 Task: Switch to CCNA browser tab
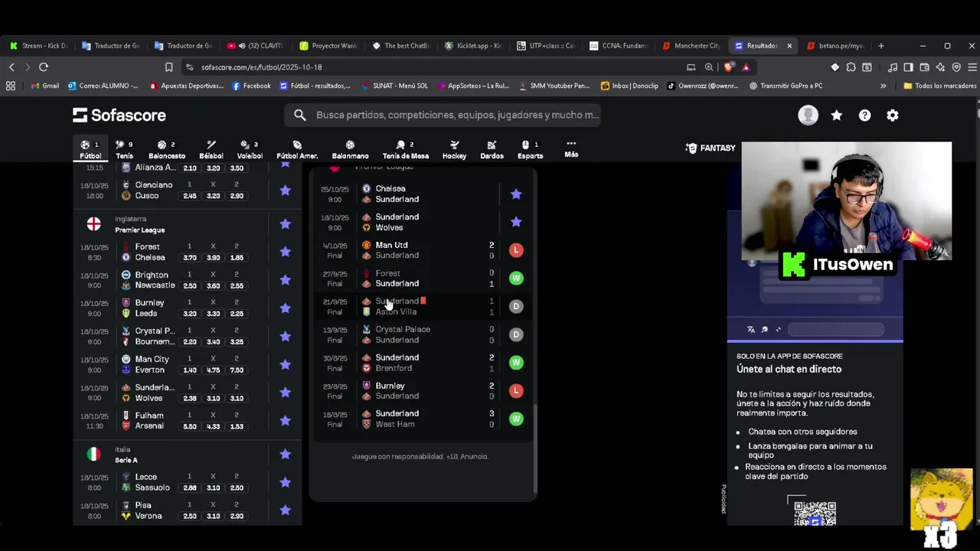point(619,46)
